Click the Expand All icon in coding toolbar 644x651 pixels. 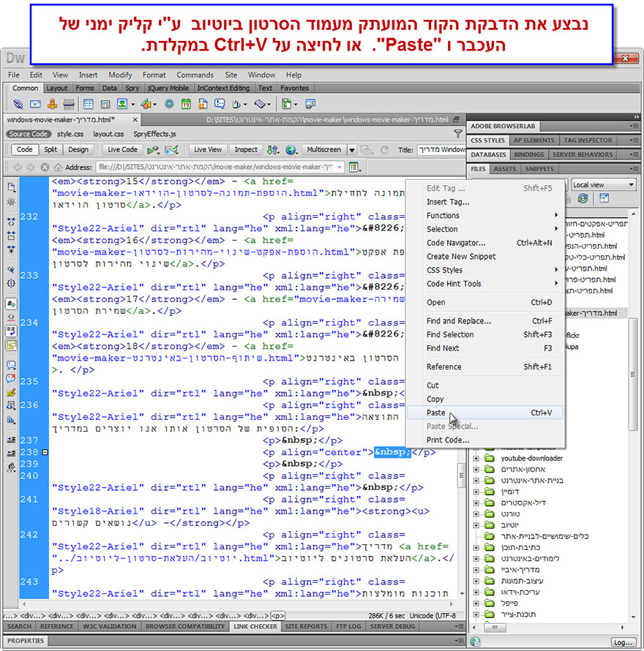point(11,249)
